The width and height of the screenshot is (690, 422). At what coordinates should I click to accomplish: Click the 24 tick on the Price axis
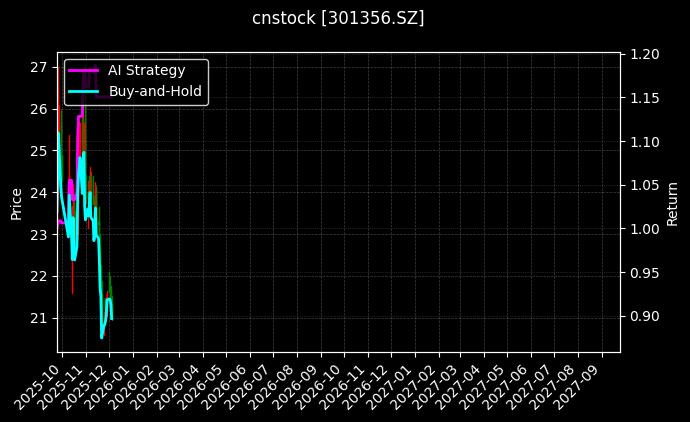[x=38, y=192]
